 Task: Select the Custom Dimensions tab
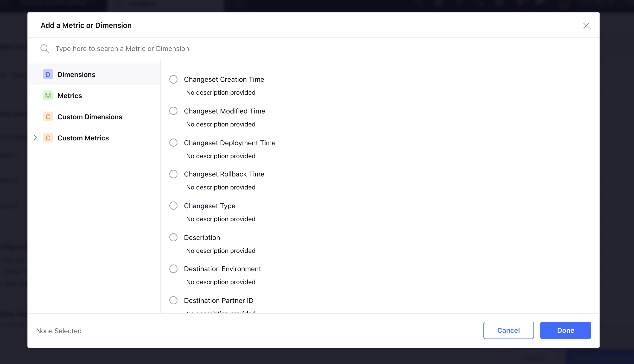coord(90,117)
